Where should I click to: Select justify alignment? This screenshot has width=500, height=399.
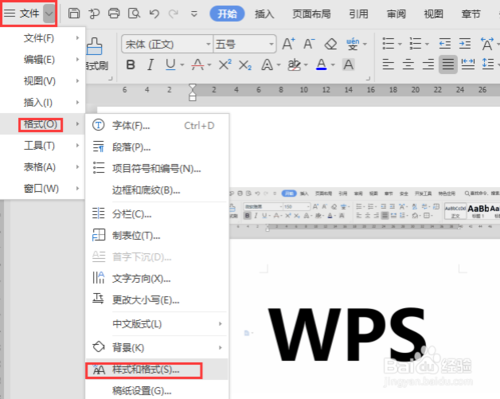[448, 64]
